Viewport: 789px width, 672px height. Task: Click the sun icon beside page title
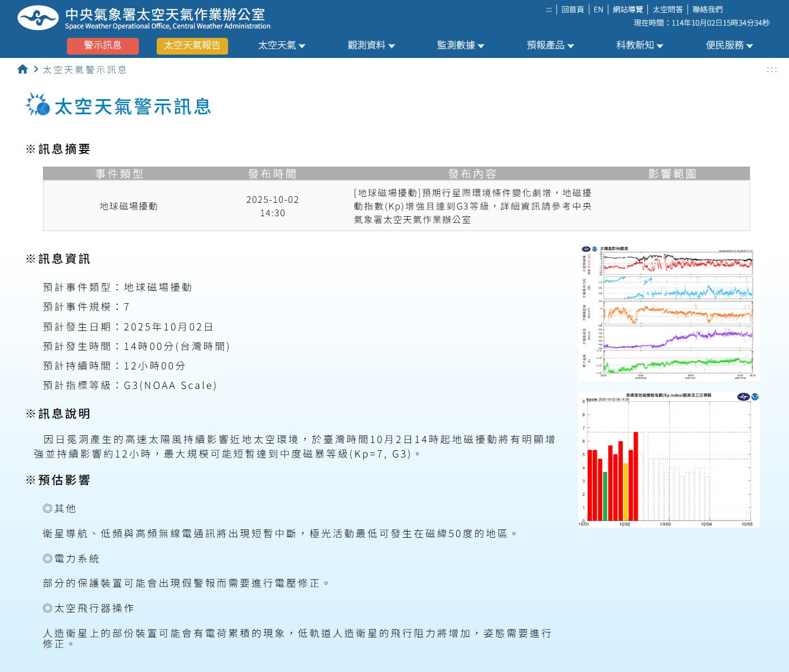(x=38, y=105)
